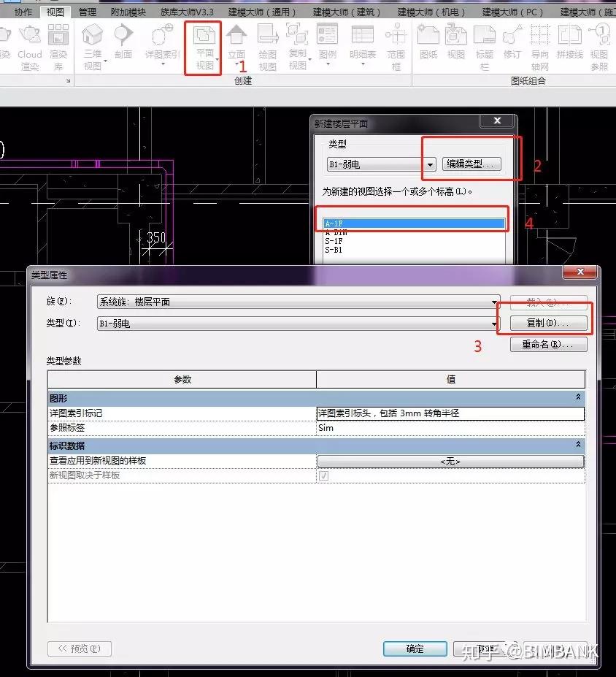Click the 重命名(R) rename button
Image resolution: width=616 pixels, height=677 pixels.
point(548,345)
